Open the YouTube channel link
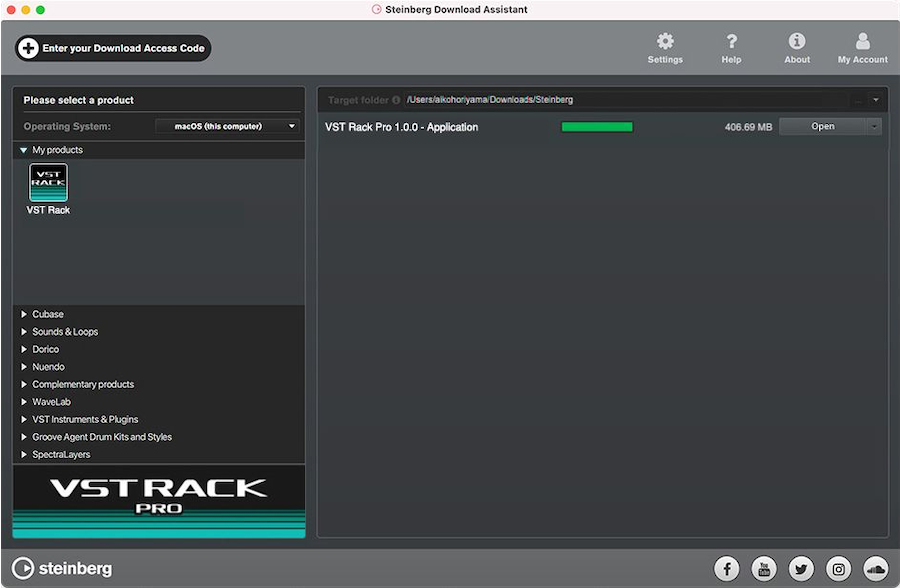This screenshot has height=588, width=900. (764, 568)
